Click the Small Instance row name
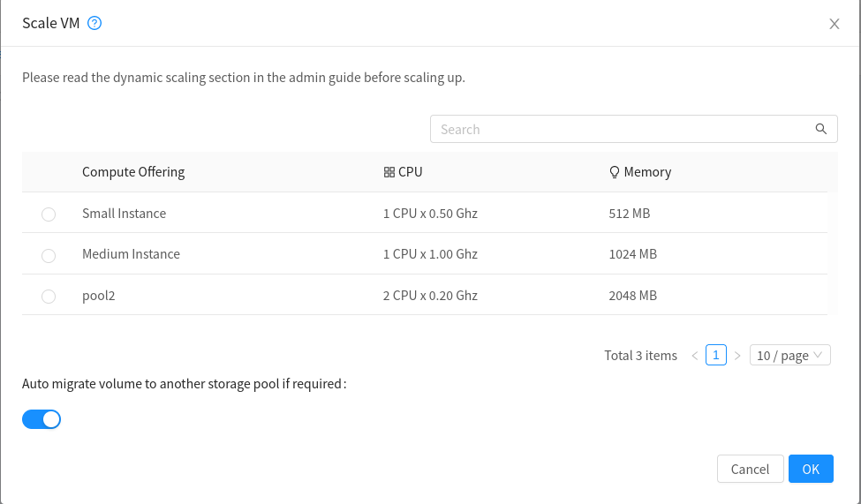861x504 pixels. (x=124, y=214)
